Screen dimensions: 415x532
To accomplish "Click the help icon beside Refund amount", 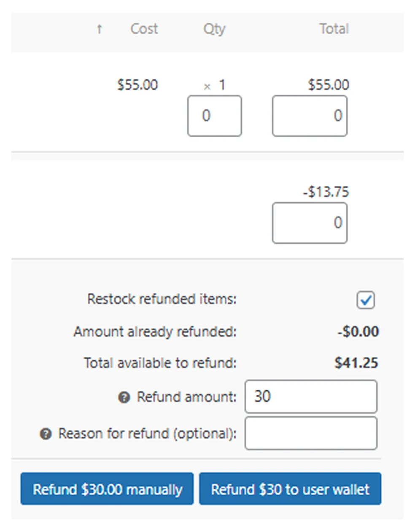I will pos(124,397).
